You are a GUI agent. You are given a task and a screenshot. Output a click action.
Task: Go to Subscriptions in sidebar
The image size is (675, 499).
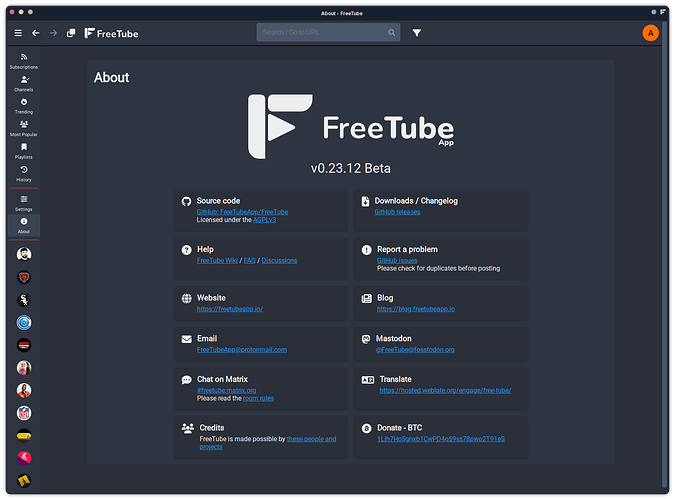pos(24,60)
